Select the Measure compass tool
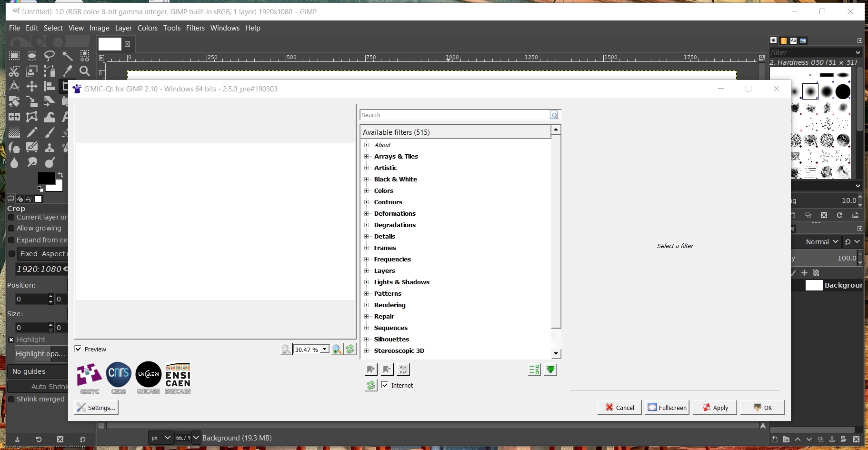Viewport: 868px width, 450px height. [x=14, y=86]
